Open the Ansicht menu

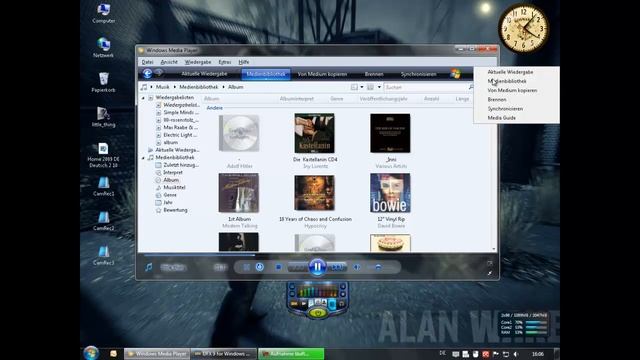(x=169, y=62)
